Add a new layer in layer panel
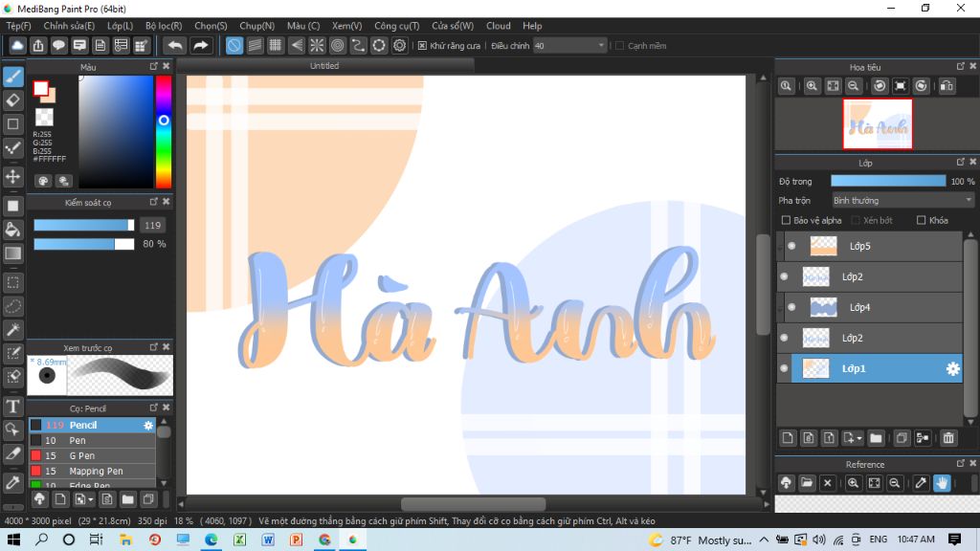 point(788,438)
